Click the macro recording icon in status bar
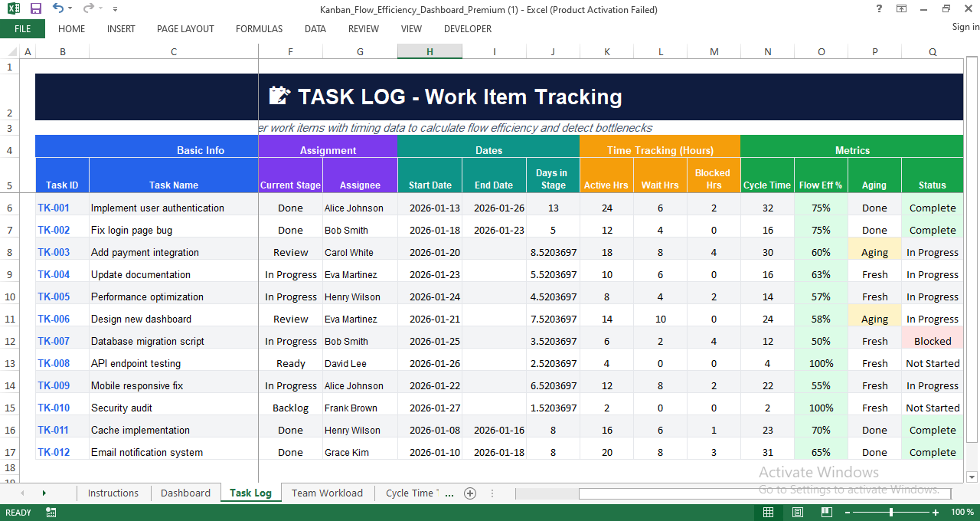The height and width of the screenshot is (521, 980). tap(51, 512)
